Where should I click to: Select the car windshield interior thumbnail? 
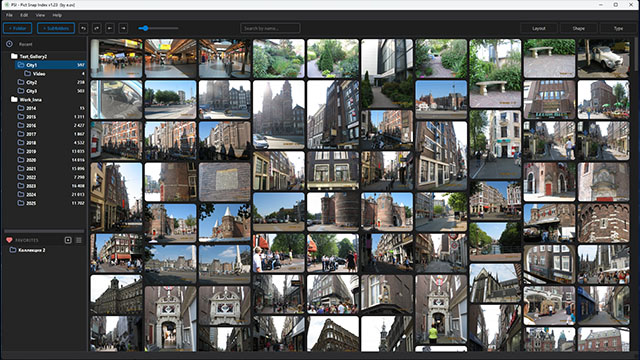tap(116, 100)
